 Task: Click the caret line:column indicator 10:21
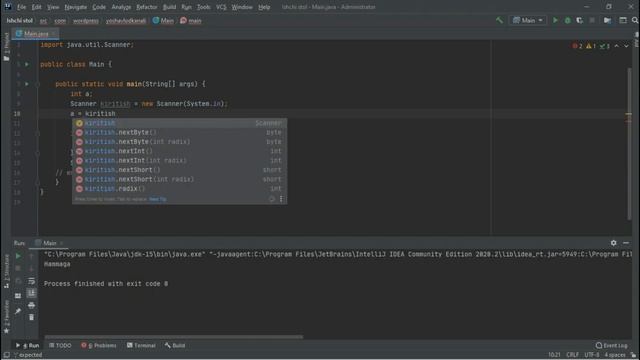click(554, 355)
